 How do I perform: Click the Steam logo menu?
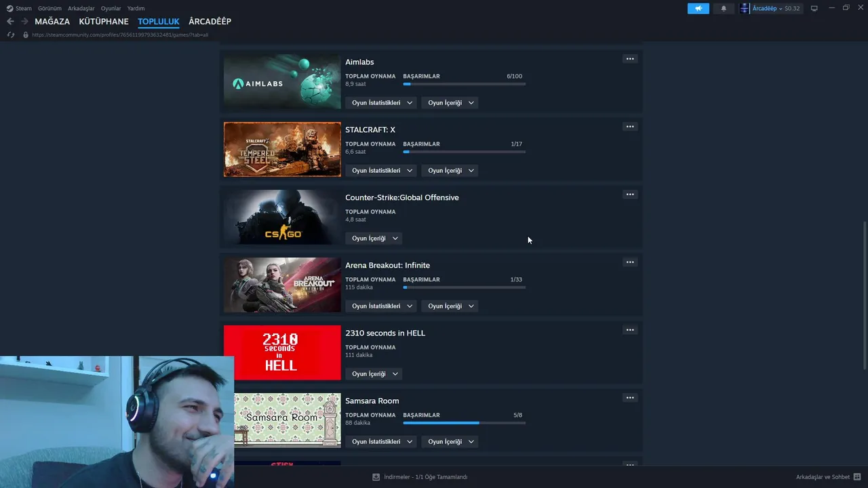[x=9, y=8]
